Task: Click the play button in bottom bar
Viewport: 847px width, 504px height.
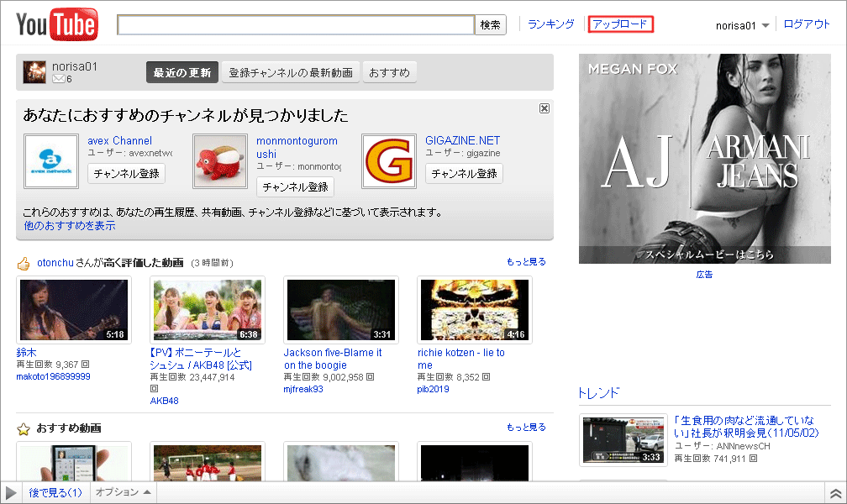Action: point(11,492)
